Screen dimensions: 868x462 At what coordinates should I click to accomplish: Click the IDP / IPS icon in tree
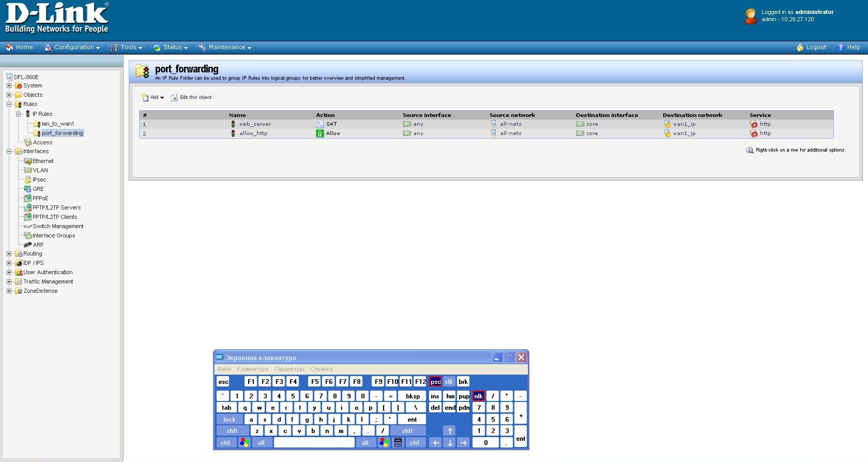[x=19, y=263]
